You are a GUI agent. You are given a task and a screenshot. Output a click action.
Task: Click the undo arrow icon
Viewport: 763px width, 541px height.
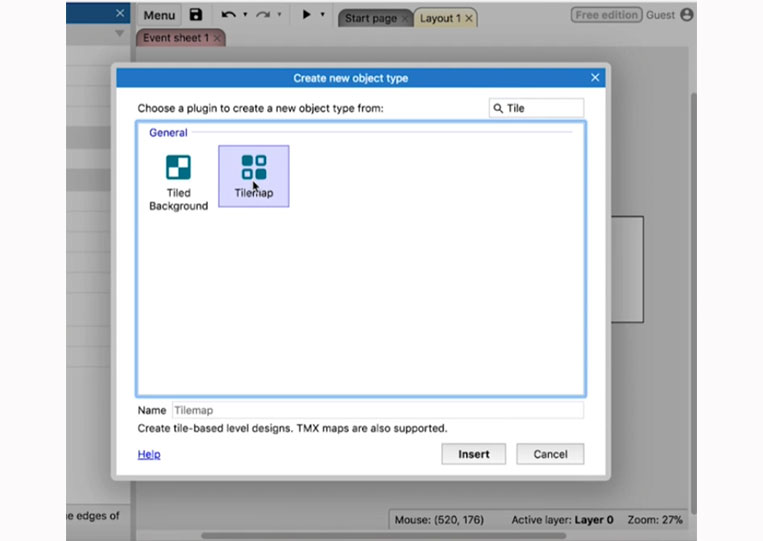point(228,15)
